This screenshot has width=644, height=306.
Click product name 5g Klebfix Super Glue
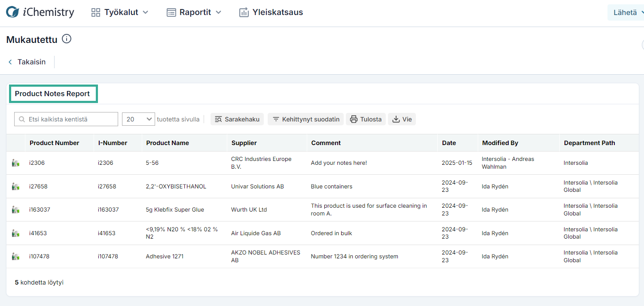pyautogui.click(x=175, y=209)
